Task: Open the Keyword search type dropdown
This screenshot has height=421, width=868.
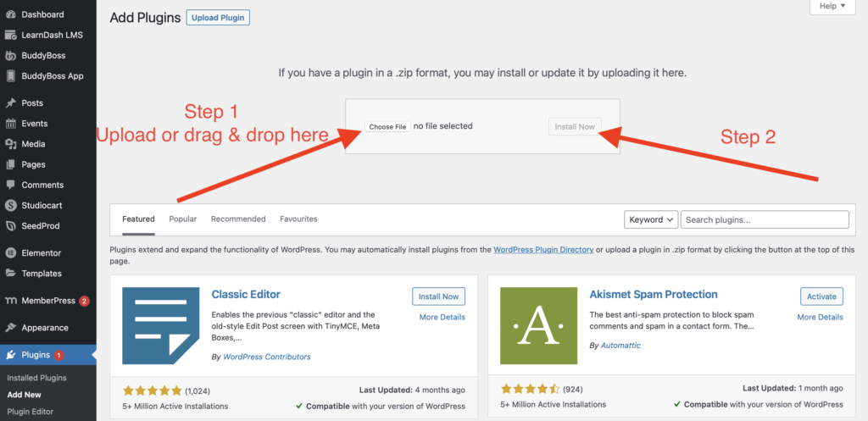Action: coord(650,219)
